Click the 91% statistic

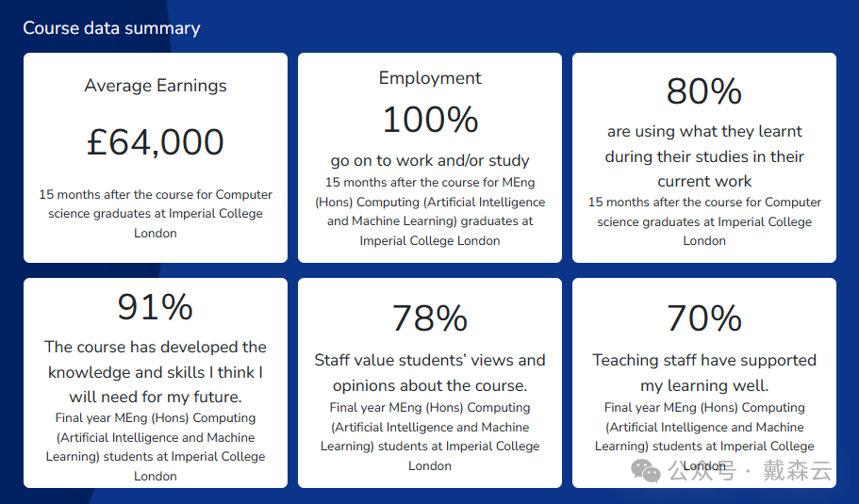coord(156,306)
